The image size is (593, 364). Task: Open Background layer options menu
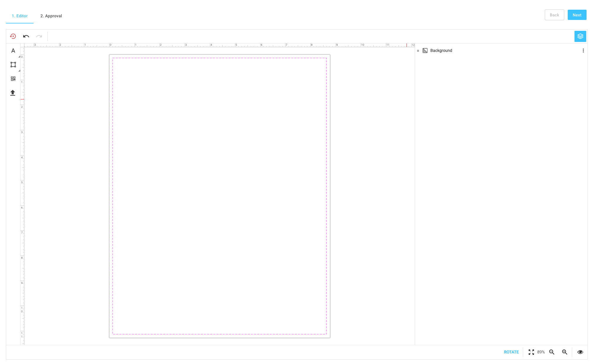[583, 51]
